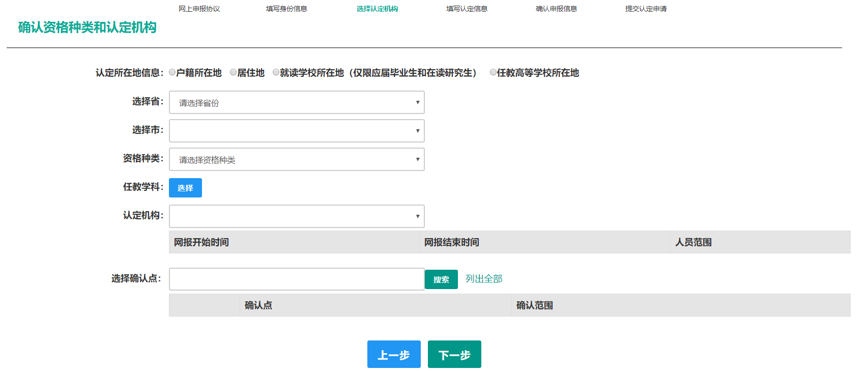Viewport: 868px width, 371px height.
Task: Go back with the 上一步 button
Action: tap(394, 354)
